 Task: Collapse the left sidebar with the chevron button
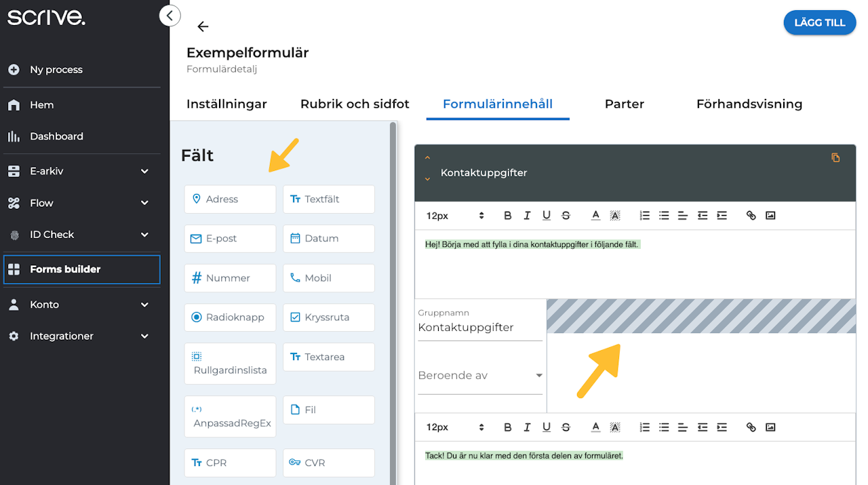[170, 15]
